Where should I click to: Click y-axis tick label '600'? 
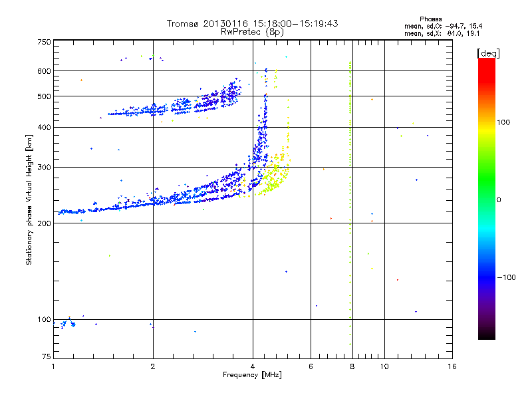point(44,71)
